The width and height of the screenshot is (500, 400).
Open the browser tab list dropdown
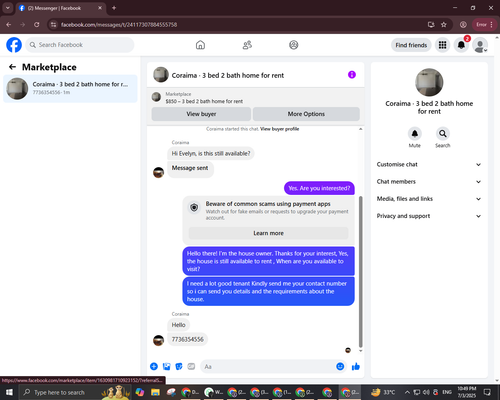tap(8, 8)
